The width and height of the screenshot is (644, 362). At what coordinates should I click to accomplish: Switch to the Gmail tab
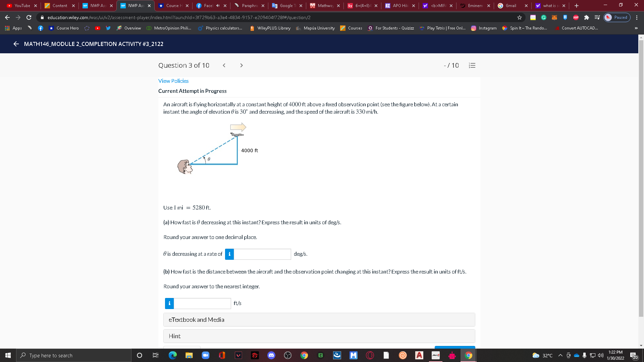pyautogui.click(x=511, y=5)
